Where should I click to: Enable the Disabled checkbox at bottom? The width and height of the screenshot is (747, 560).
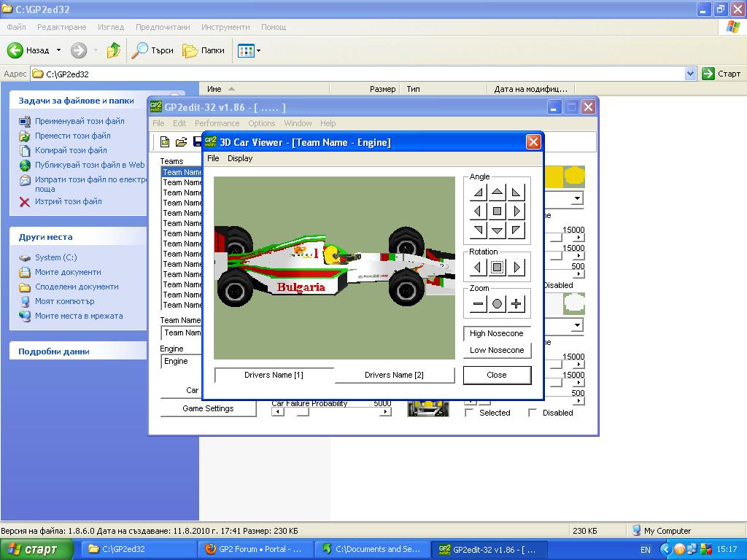point(533,413)
